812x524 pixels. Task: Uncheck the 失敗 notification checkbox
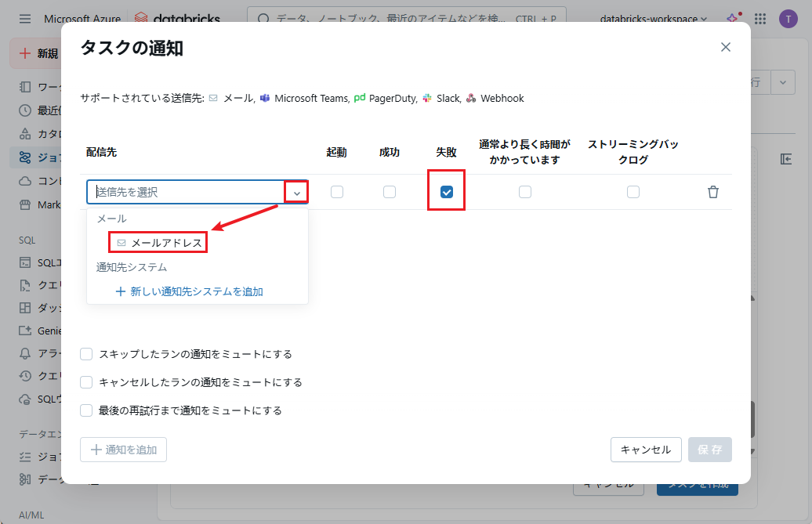click(447, 192)
